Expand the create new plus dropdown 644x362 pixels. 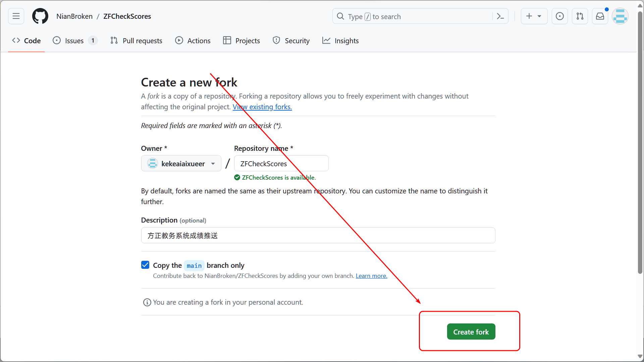pos(534,16)
